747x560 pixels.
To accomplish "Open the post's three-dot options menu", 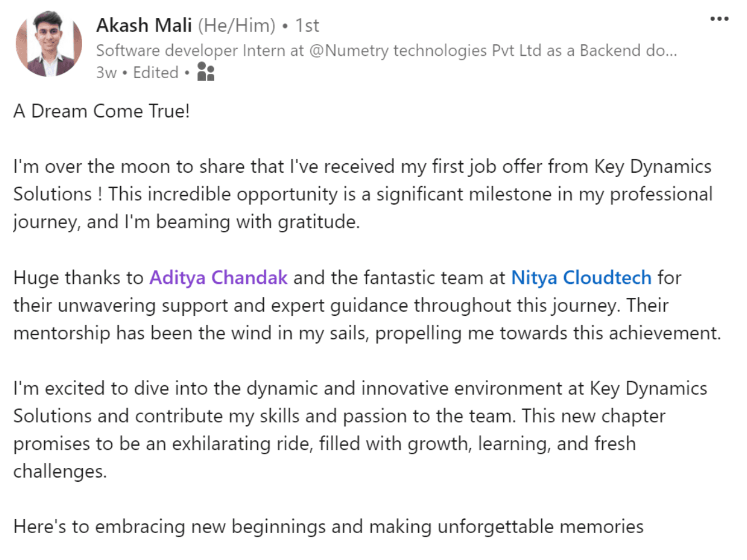I will [x=718, y=18].
